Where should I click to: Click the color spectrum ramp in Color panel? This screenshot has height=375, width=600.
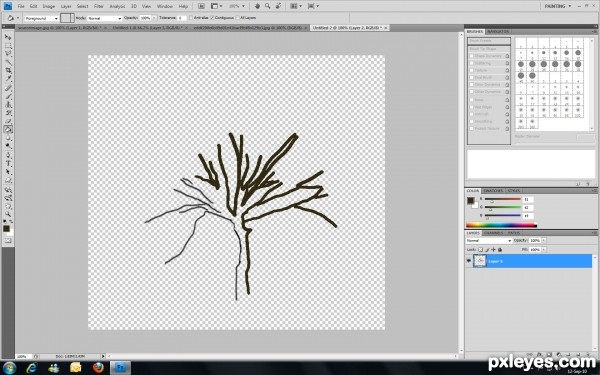pos(501,225)
